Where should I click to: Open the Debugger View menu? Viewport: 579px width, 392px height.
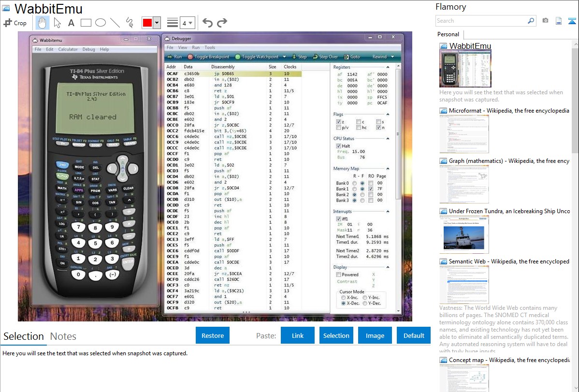[x=182, y=48]
